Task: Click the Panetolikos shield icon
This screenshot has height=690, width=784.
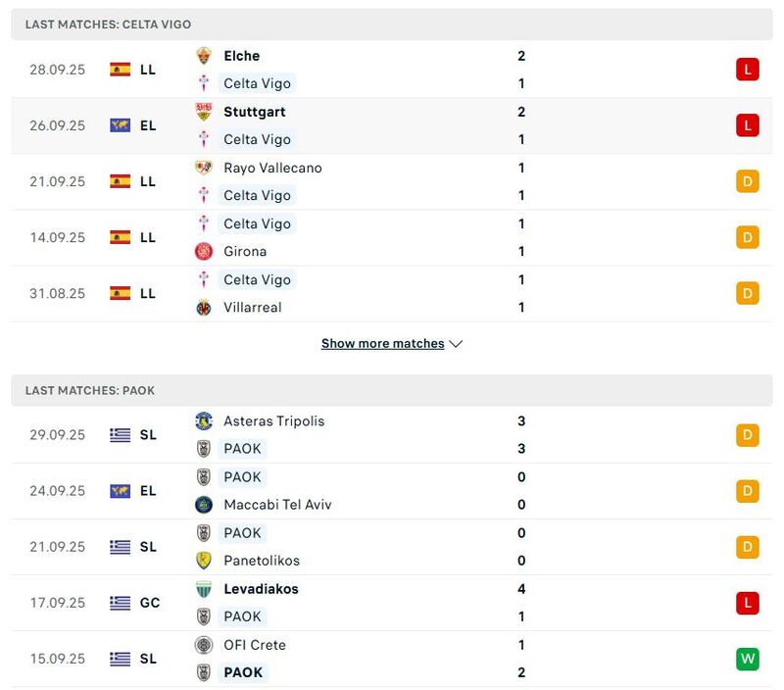Action: [202, 561]
